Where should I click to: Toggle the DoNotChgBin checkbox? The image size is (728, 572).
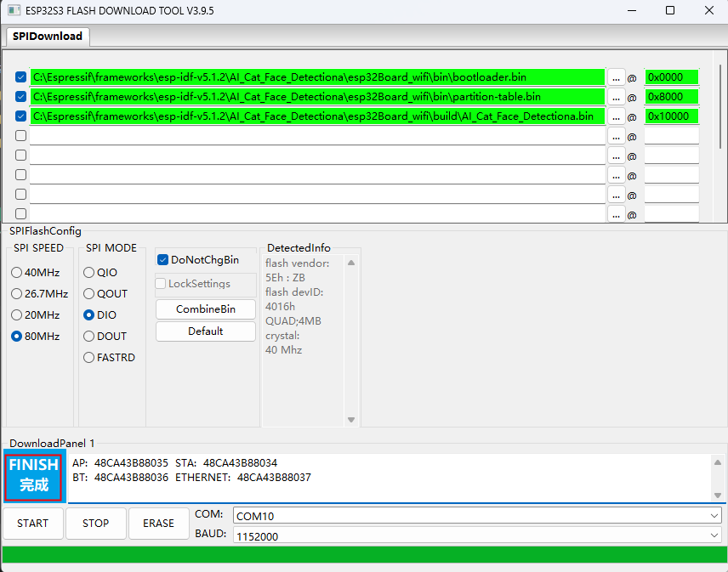[163, 260]
